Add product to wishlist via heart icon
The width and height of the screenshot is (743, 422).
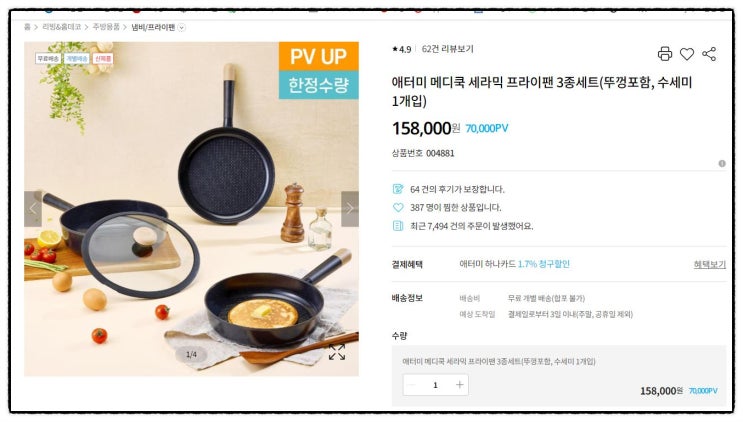[687, 54]
